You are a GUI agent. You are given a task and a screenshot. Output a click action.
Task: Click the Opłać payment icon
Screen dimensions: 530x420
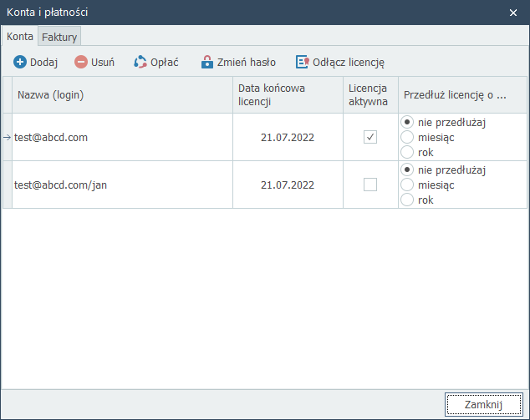click(140, 62)
